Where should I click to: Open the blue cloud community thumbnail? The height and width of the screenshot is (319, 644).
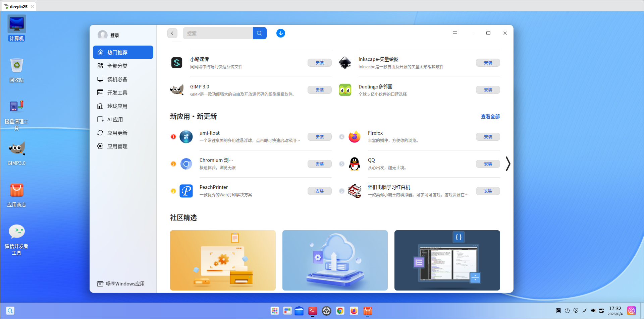(x=335, y=260)
